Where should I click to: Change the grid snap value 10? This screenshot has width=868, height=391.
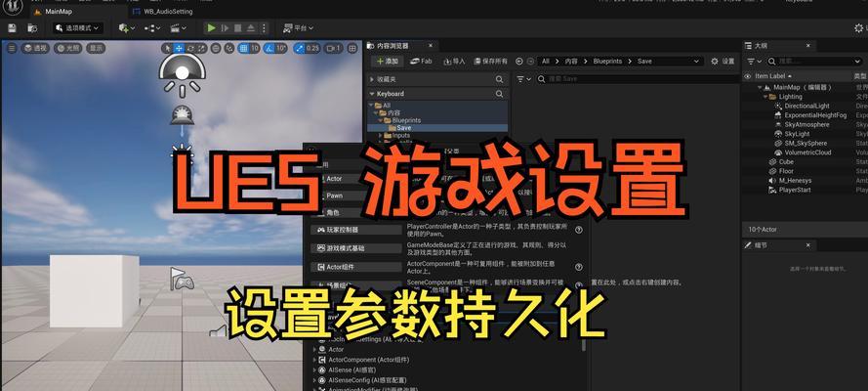coord(255,48)
